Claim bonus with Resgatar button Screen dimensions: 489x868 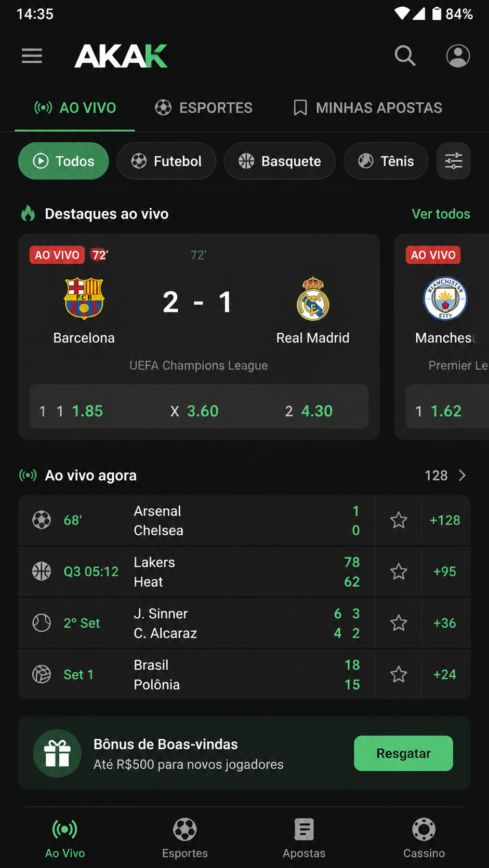click(403, 753)
